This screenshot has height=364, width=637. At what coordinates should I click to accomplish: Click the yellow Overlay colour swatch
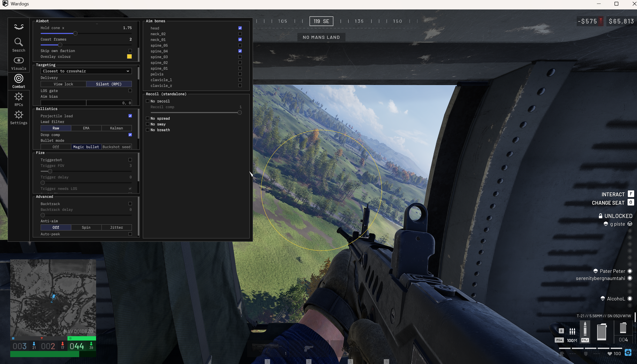point(129,56)
